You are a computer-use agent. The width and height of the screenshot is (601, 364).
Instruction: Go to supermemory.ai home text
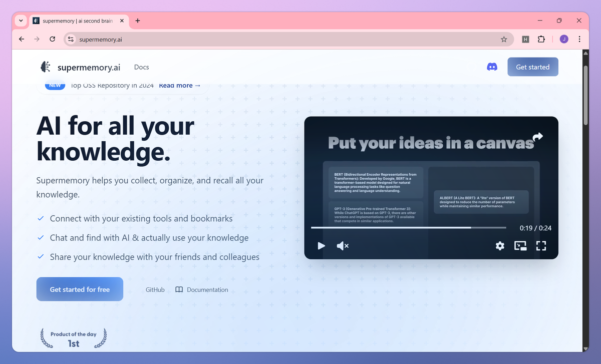tap(89, 67)
